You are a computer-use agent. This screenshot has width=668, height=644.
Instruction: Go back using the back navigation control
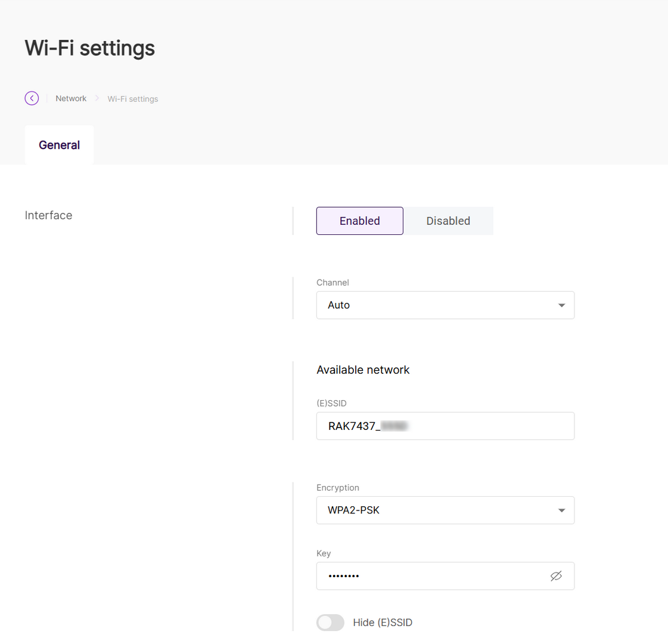(32, 98)
